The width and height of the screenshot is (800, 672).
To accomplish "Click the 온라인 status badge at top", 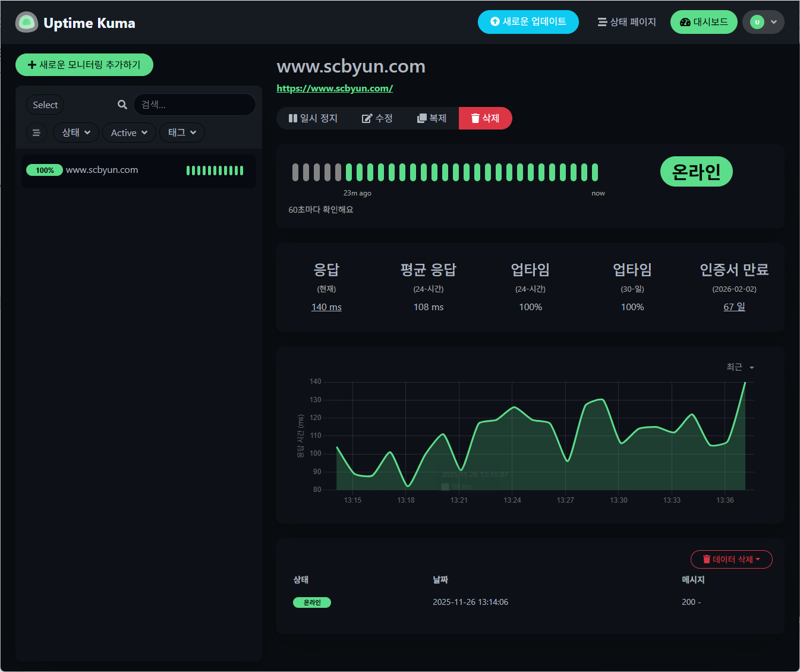I will pyautogui.click(x=696, y=172).
